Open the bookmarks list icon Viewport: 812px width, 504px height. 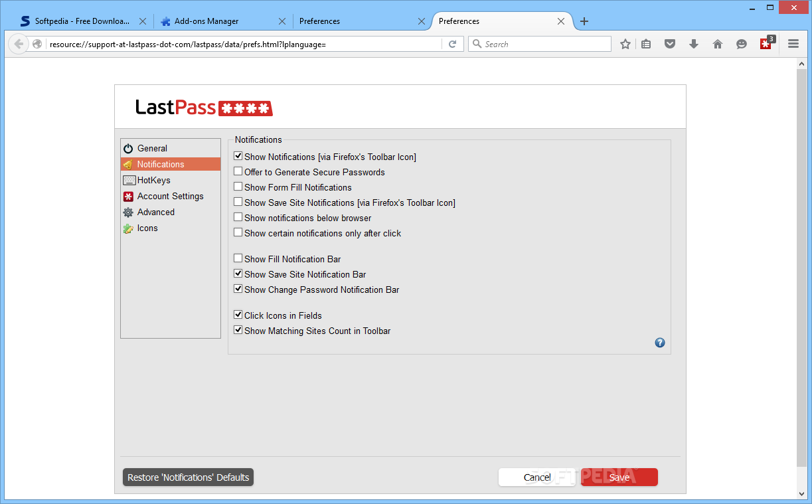(646, 44)
